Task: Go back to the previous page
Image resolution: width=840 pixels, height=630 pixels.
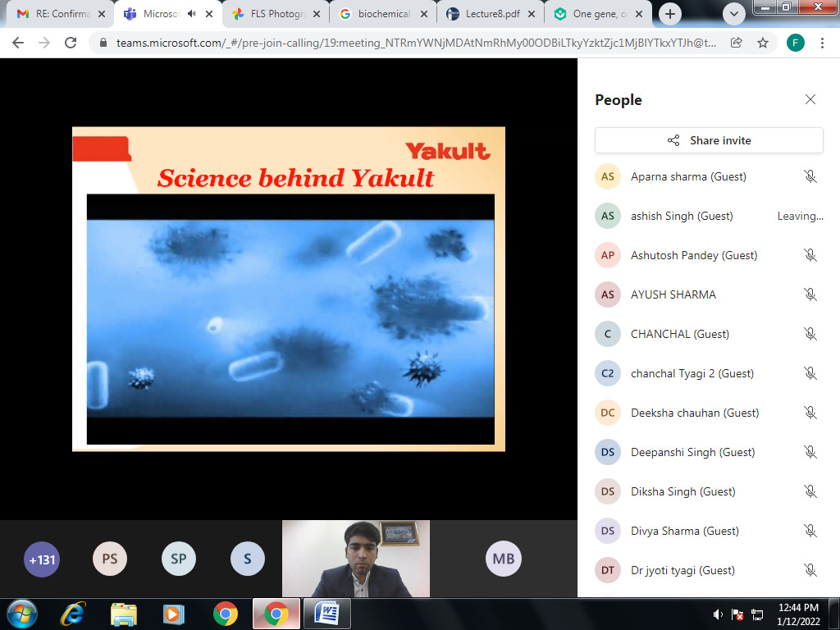Action: (18, 43)
